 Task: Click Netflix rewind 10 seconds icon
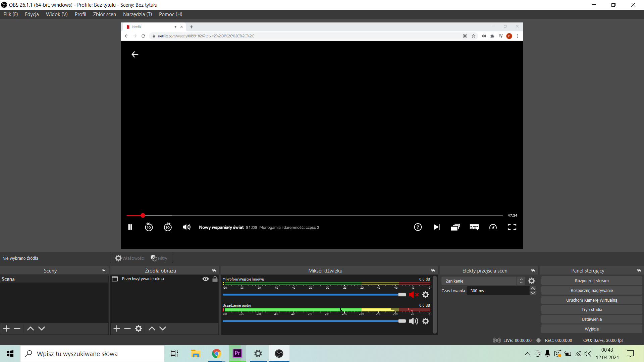[149, 227]
